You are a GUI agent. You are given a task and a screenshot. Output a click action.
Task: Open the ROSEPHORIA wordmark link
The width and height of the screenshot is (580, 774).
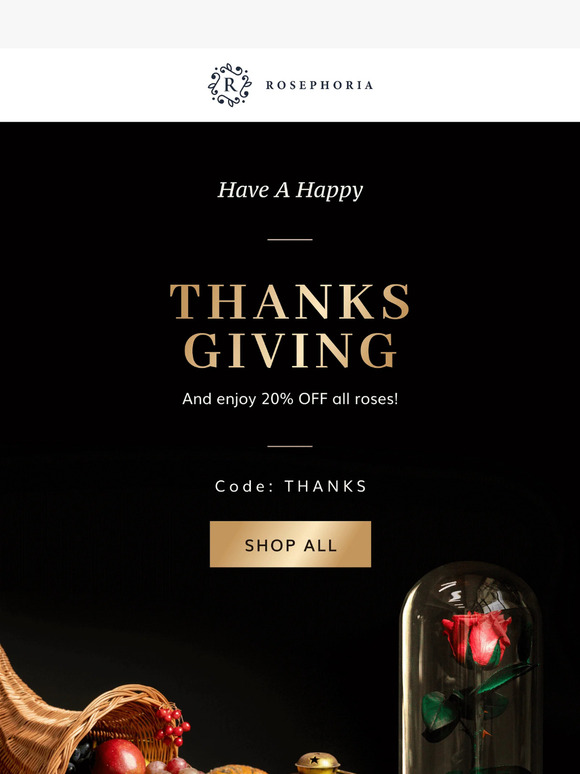tap(319, 85)
